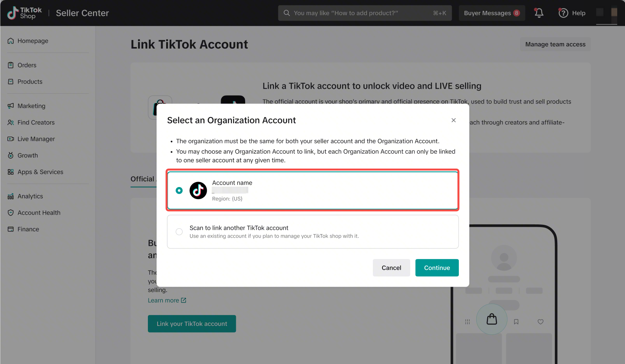
Task: Click the Region: {US} text
Action: coord(227,199)
